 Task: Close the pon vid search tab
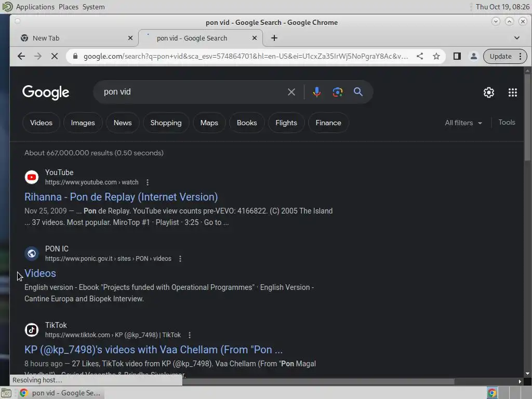coord(255,38)
